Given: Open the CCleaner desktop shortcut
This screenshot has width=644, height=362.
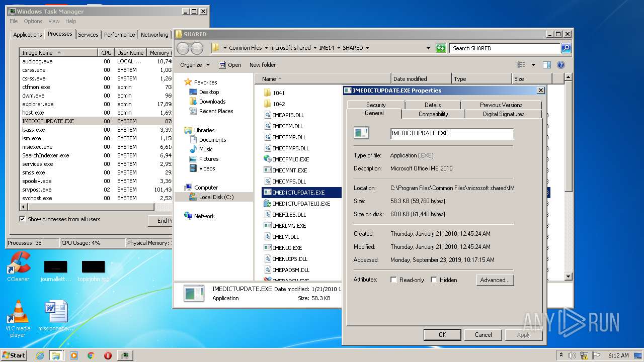Looking at the screenshot, I should tap(18, 266).
